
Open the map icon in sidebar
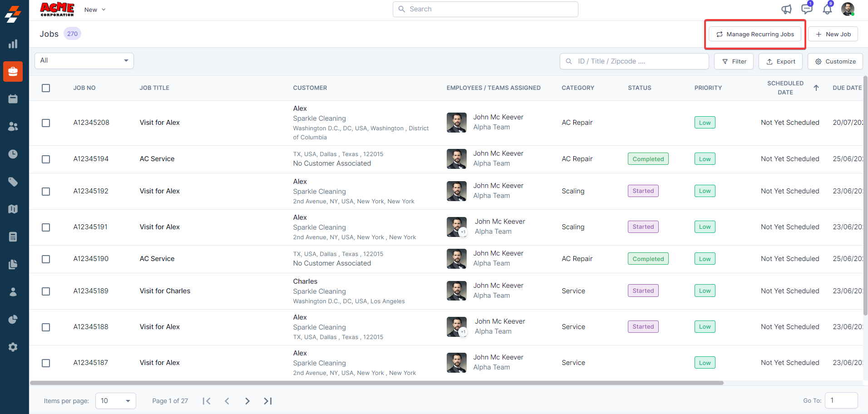coord(13,209)
